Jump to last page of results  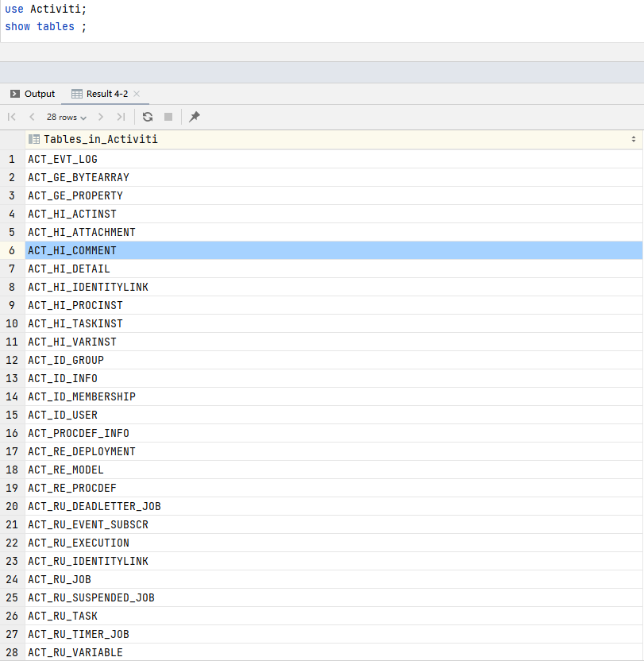point(121,117)
